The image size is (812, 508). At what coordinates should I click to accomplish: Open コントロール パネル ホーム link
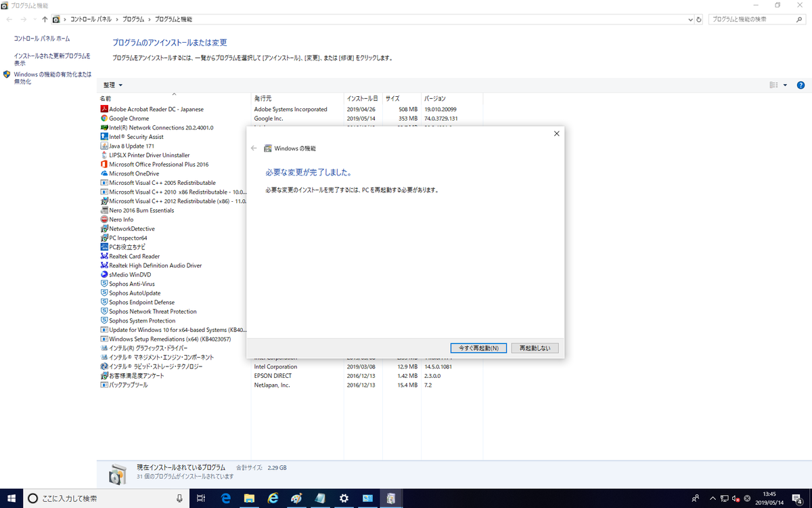[x=42, y=39]
